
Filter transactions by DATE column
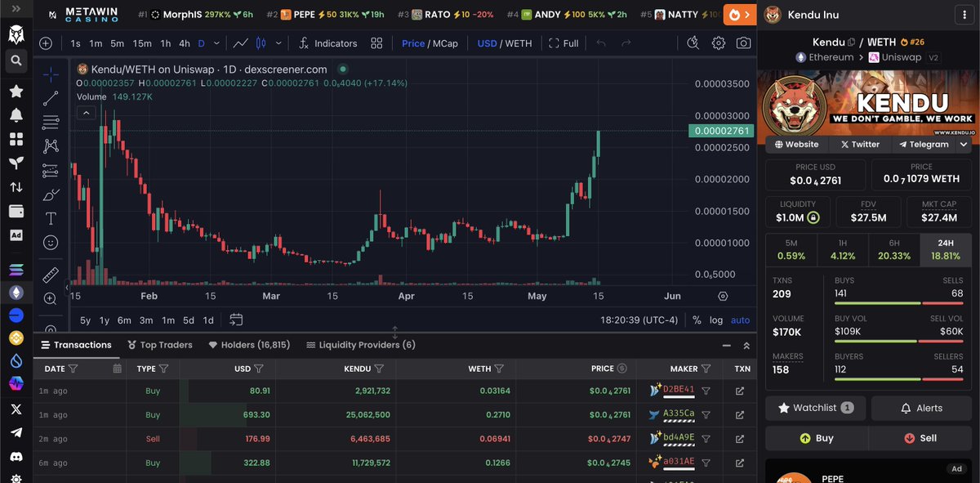click(x=73, y=369)
